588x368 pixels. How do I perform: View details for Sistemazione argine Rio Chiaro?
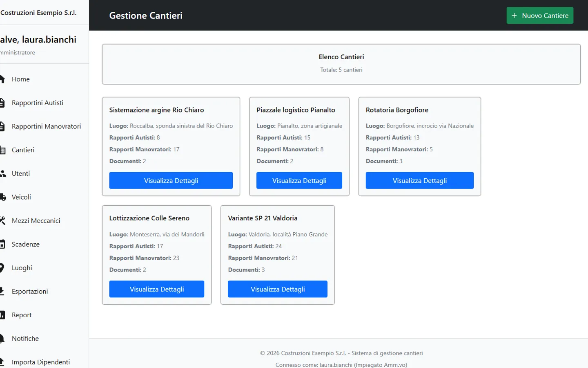(171, 180)
